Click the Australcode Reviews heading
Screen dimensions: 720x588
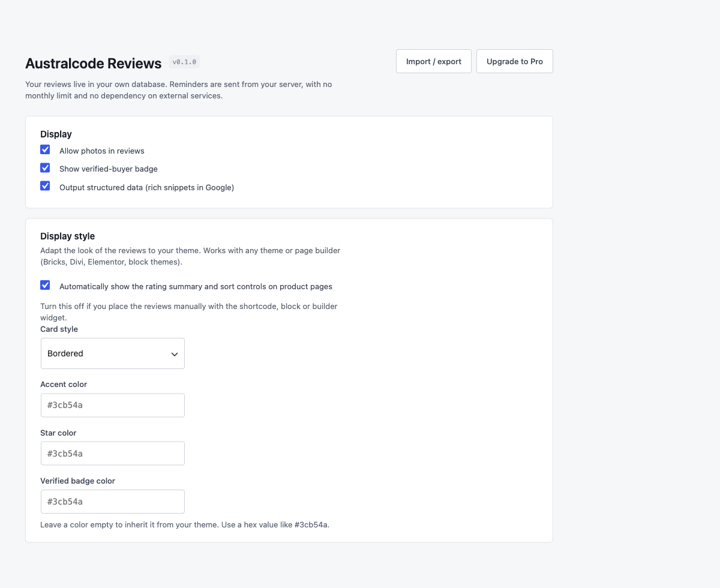pos(94,64)
